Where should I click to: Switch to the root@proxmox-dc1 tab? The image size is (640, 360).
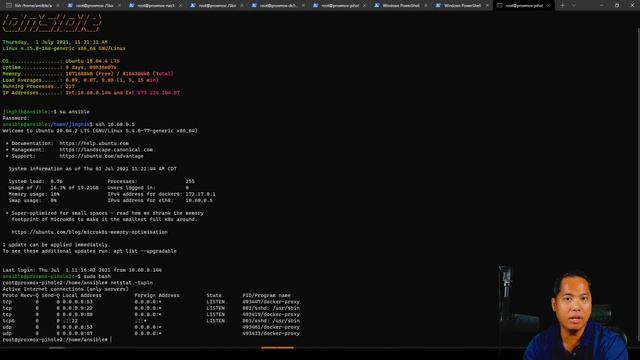(278, 6)
